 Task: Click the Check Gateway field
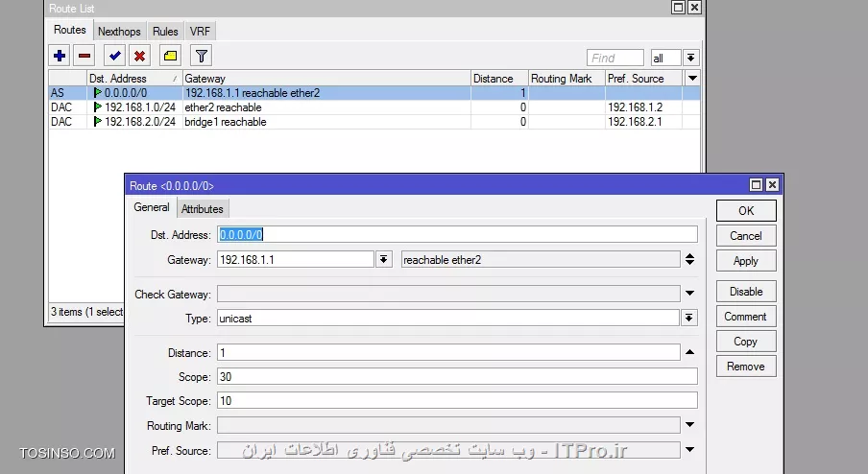[x=448, y=294]
